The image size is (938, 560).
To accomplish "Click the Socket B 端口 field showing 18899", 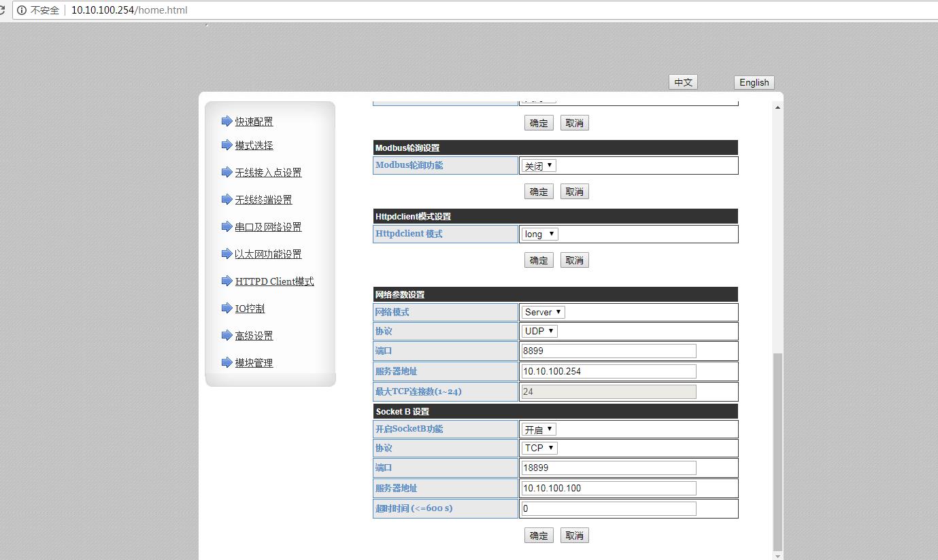I will click(608, 468).
